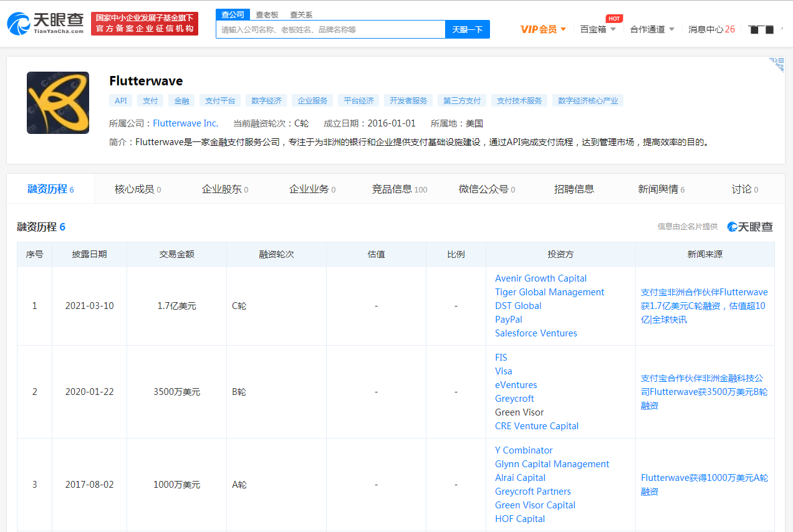
Task: Open the FIS investor link
Action: click(501, 358)
